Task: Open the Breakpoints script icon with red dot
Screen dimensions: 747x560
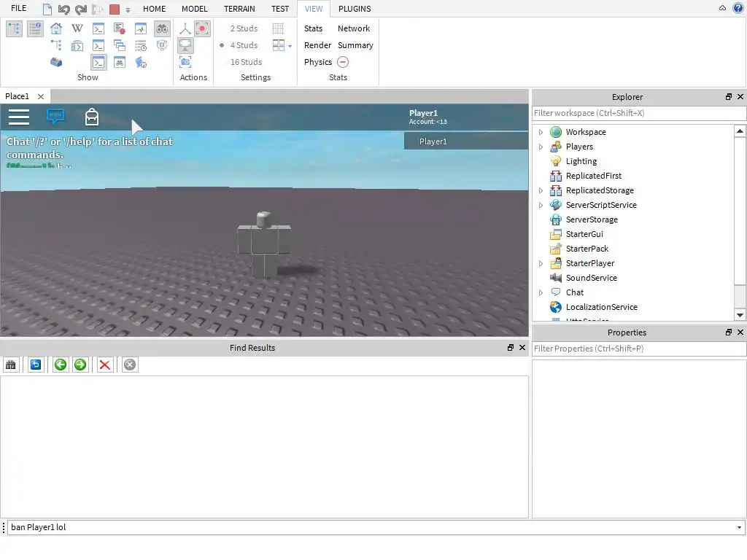Action: tap(120, 28)
